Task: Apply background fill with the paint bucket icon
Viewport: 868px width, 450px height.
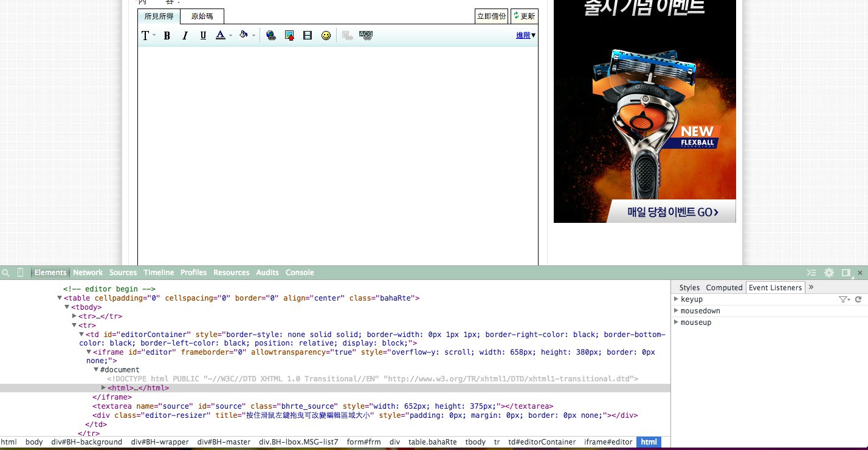Action: [x=244, y=35]
